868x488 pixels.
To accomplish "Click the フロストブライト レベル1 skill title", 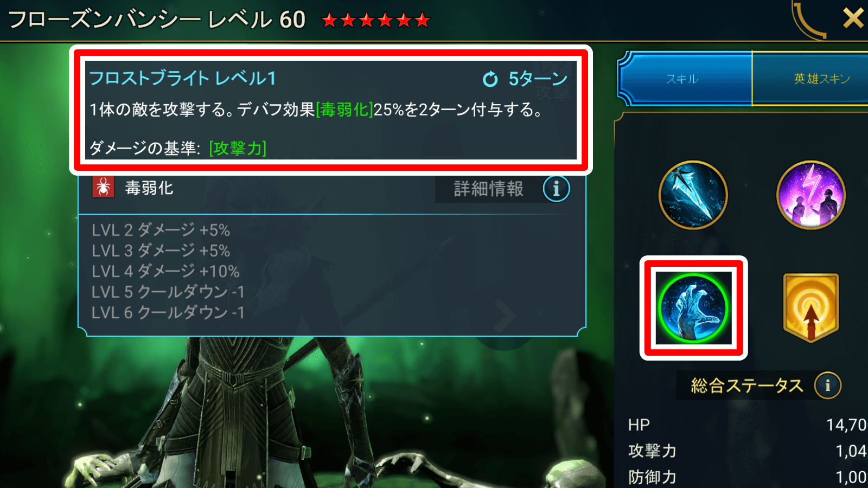I will (x=183, y=79).
